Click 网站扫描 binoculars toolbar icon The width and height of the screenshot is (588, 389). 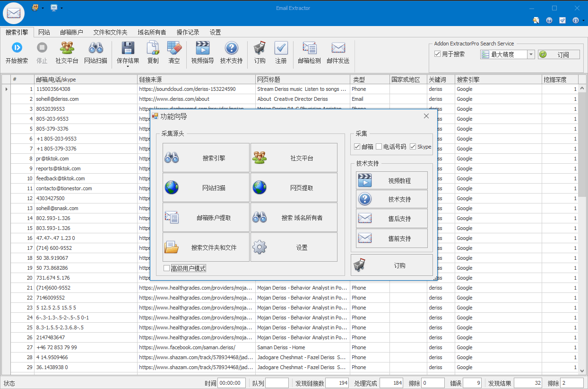tap(95, 48)
